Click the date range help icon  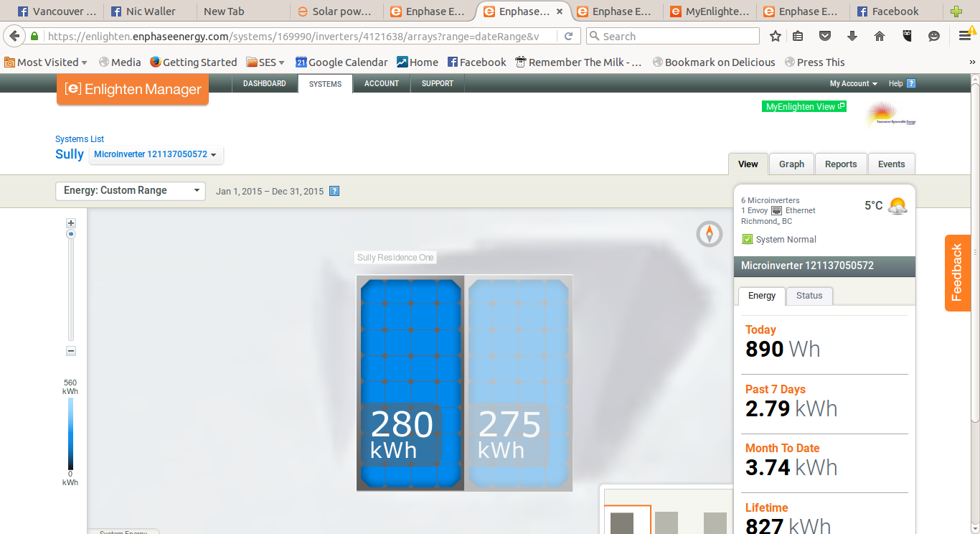click(334, 191)
